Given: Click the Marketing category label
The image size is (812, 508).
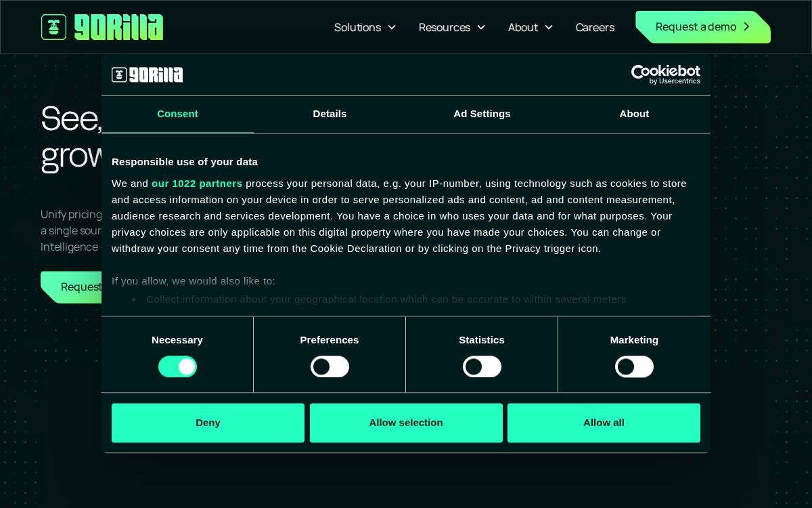Looking at the screenshot, I should (634, 340).
